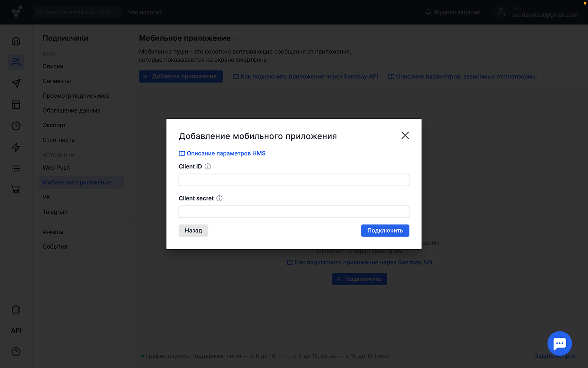The height and width of the screenshot is (368, 588).
Task: Click the info icon beside Client secret
Action: (x=219, y=198)
